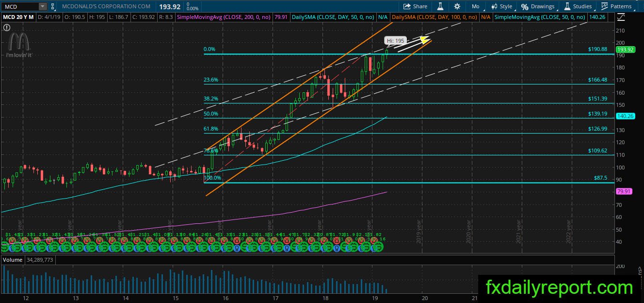
Task: Click the McDonald's logo on chart
Action: click(x=19, y=45)
